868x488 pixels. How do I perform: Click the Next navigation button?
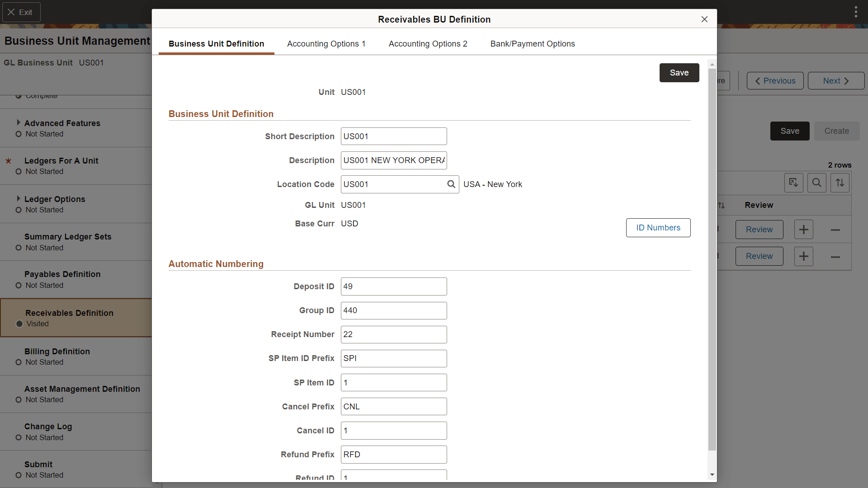point(835,81)
